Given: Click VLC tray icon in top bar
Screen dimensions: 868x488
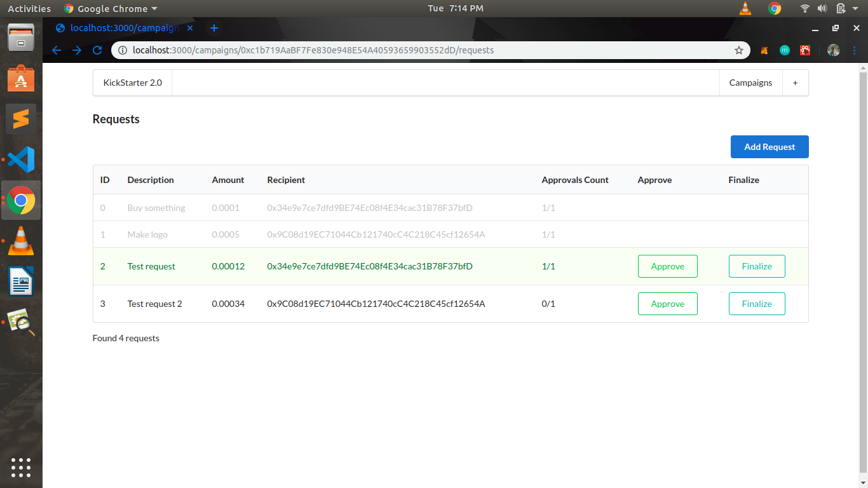Looking at the screenshot, I should [745, 8].
